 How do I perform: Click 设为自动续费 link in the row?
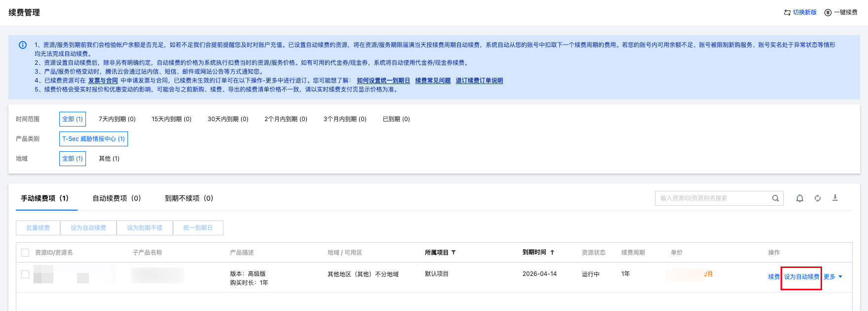[801, 277]
